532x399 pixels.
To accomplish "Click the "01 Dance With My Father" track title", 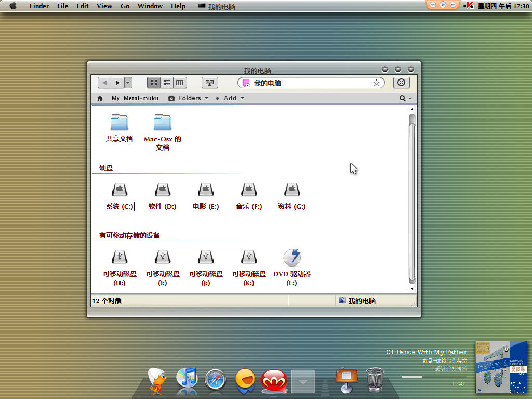I will pos(427,352).
